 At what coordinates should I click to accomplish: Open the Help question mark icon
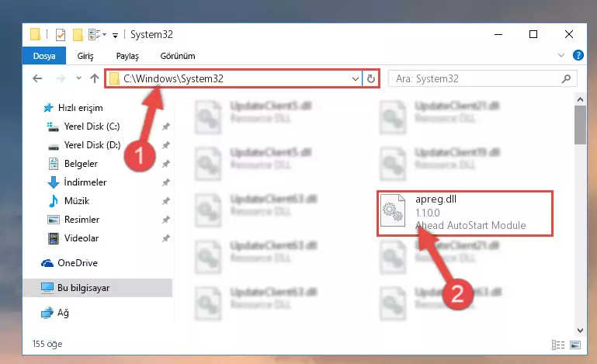[578, 56]
